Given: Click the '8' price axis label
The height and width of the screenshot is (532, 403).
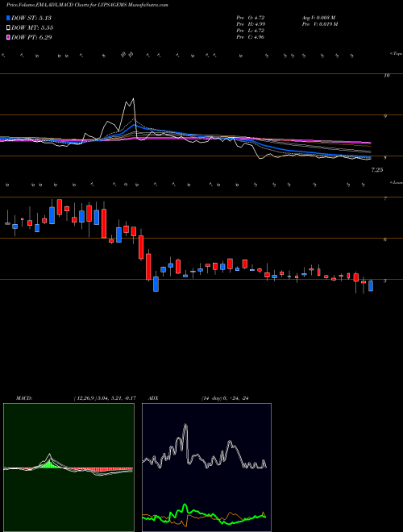Looking at the screenshot, I should [385, 158].
